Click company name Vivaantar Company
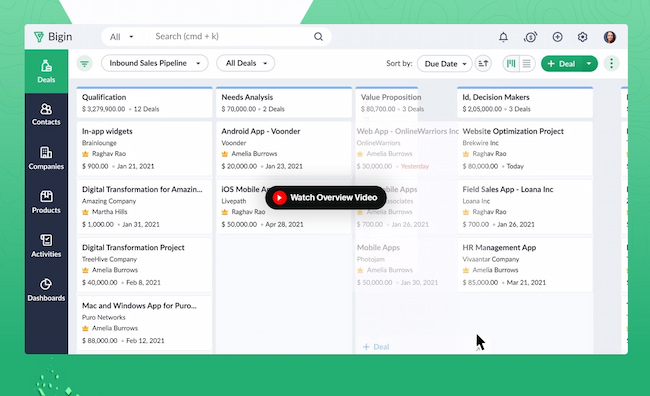This screenshot has width=650, height=396. point(490,259)
